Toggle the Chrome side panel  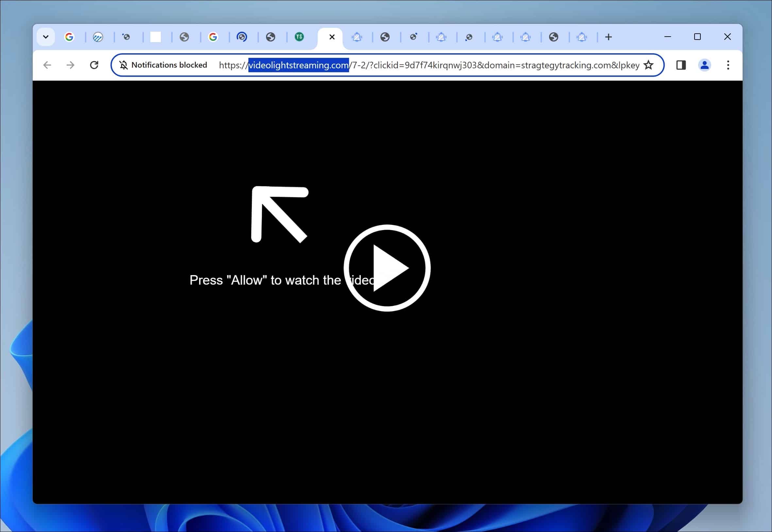pyautogui.click(x=681, y=65)
